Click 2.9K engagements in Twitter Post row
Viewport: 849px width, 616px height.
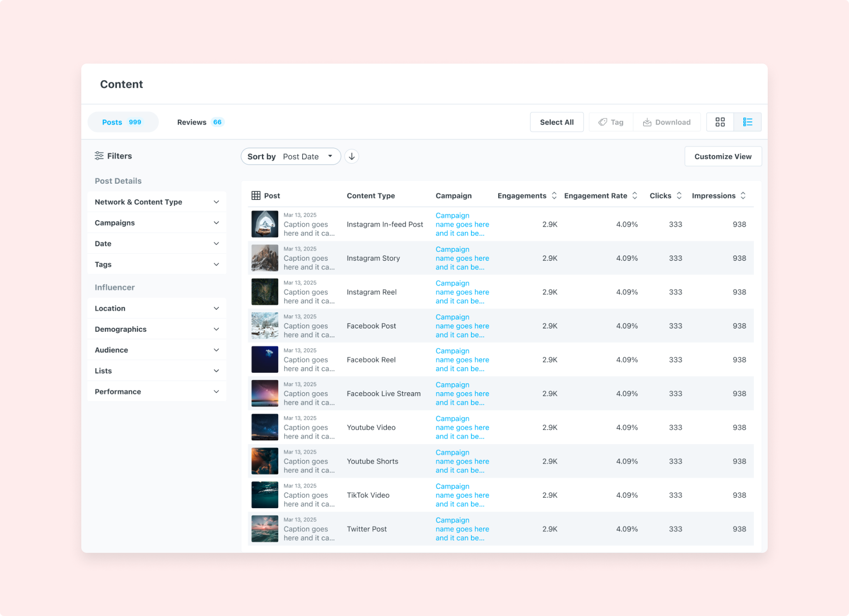(x=550, y=529)
